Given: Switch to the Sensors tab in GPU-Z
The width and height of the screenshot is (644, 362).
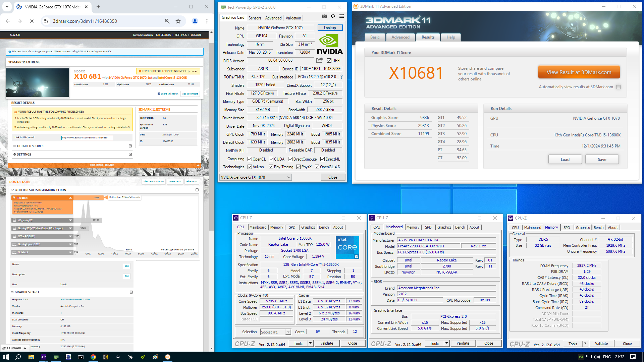Looking at the screenshot, I should (x=255, y=18).
